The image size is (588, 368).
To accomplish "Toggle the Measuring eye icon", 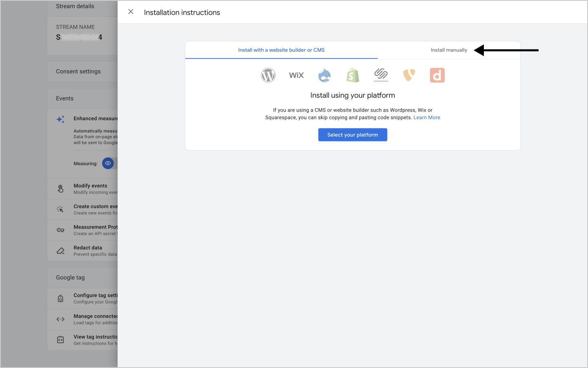I will click(x=108, y=163).
